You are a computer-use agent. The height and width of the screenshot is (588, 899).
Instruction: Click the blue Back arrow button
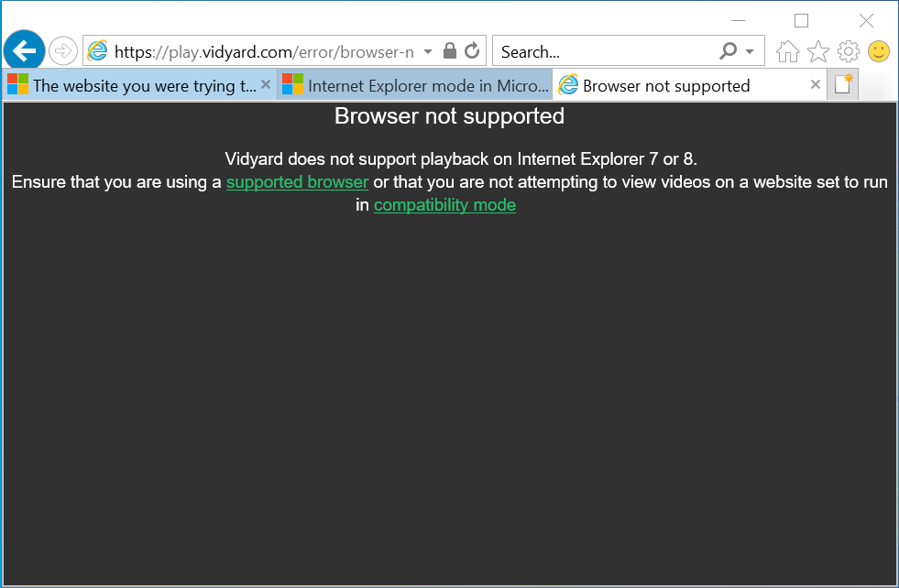click(x=25, y=50)
